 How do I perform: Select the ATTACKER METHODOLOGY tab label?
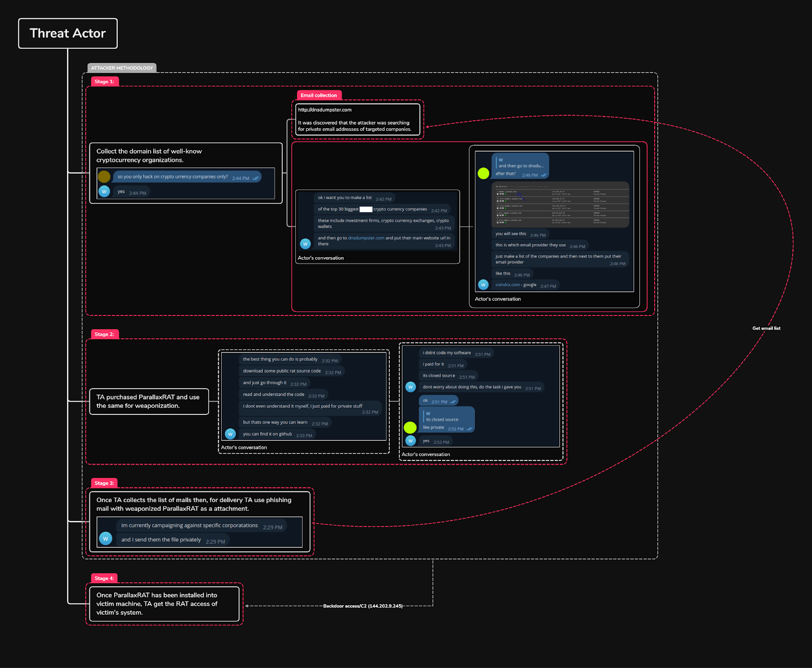pos(122,68)
